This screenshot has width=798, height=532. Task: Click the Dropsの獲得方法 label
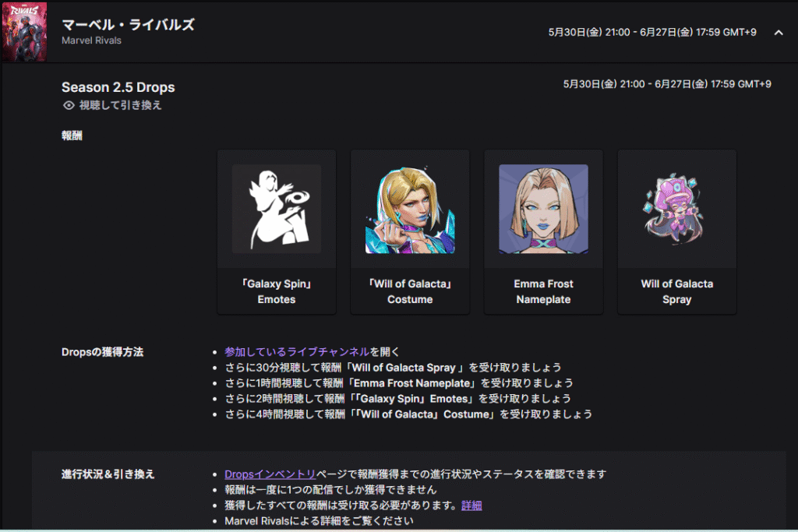pyautogui.click(x=102, y=352)
